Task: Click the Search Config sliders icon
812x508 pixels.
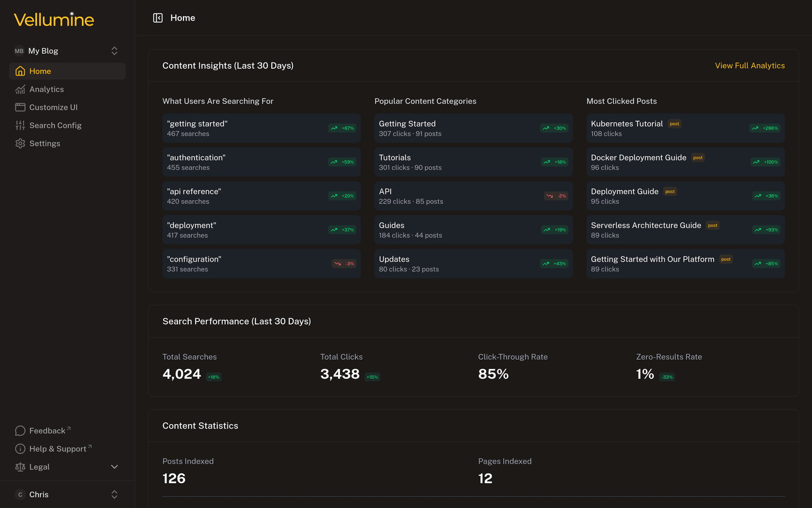Action: pos(20,125)
